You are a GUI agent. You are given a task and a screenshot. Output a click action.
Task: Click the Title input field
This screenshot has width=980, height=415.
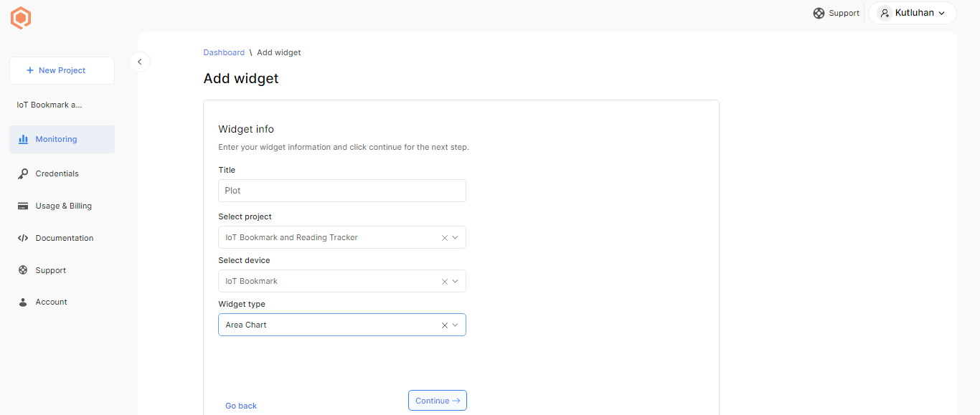(341, 191)
